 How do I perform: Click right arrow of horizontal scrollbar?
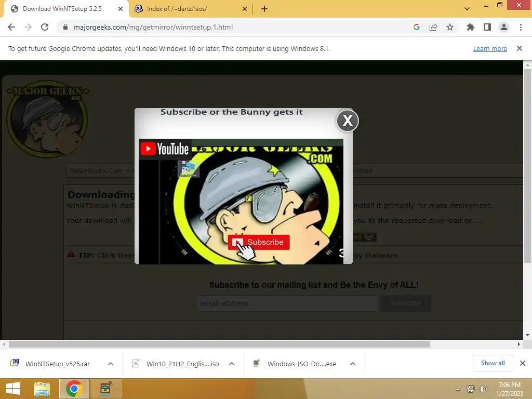click(x=519, y=344)
